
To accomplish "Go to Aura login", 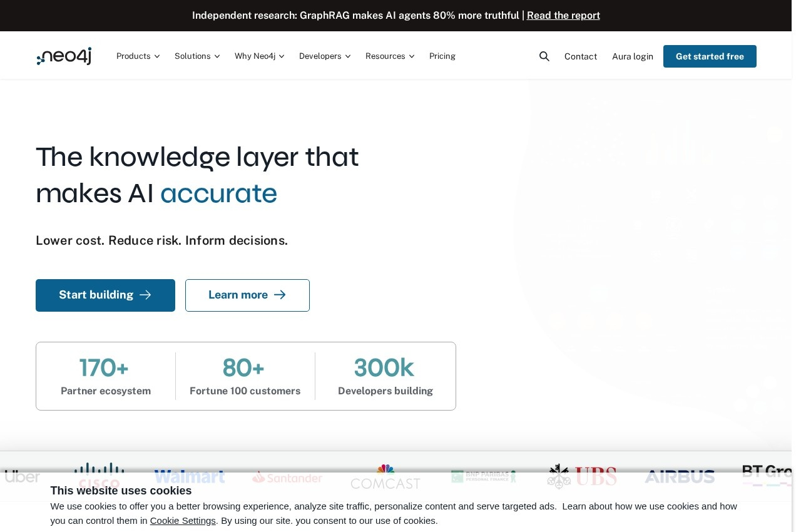I will pos(633,56).
